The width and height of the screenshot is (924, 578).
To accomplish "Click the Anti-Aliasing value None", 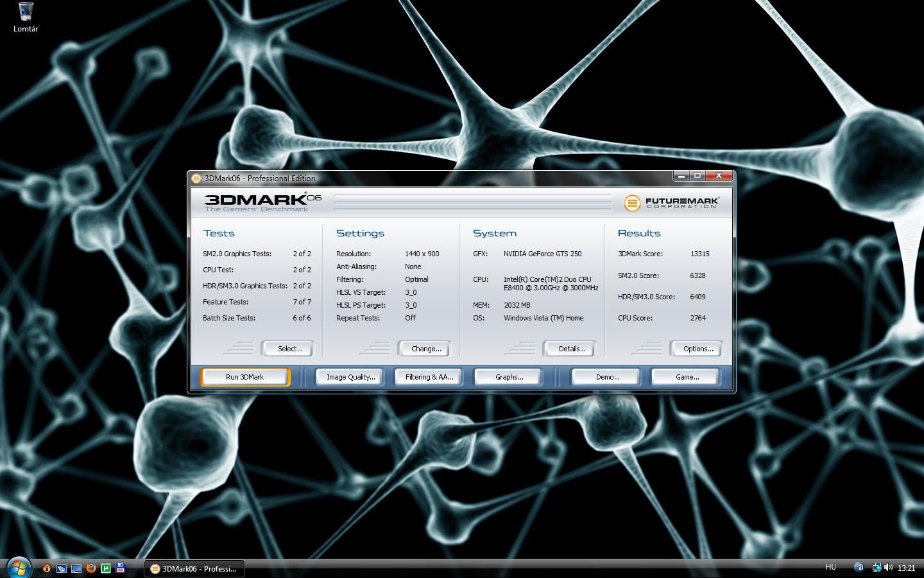I will point(413,267).
